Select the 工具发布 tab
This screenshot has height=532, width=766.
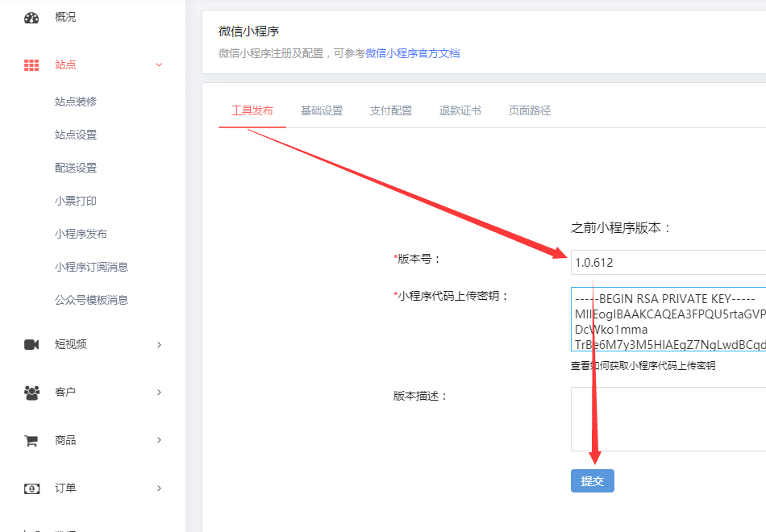(252, 111)
